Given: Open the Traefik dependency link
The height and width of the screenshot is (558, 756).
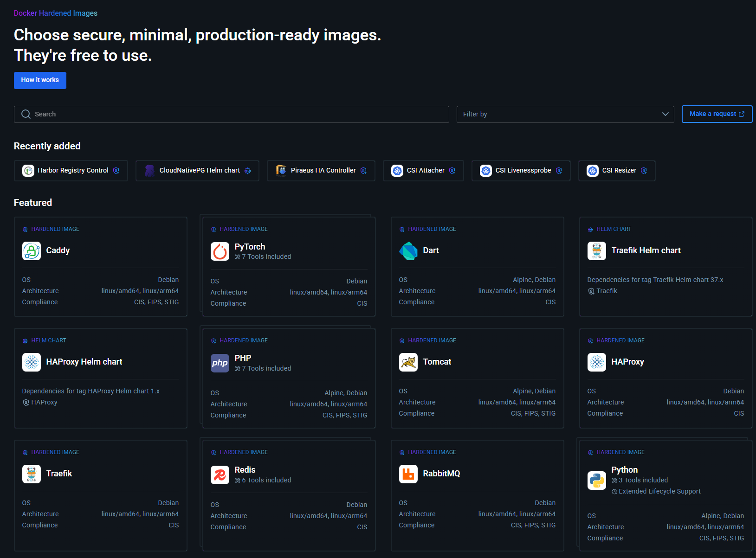Looking at the screenshot, I should (607, 291).
